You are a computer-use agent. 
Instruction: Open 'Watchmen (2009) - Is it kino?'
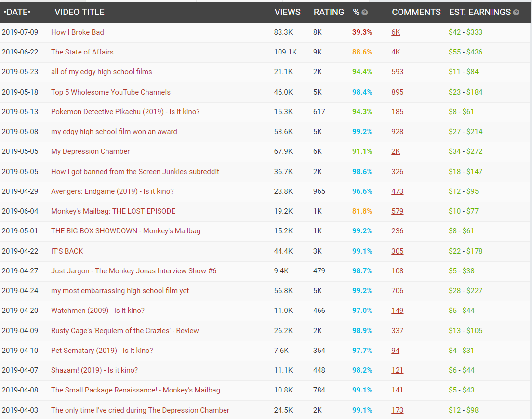tap(98, 311)
